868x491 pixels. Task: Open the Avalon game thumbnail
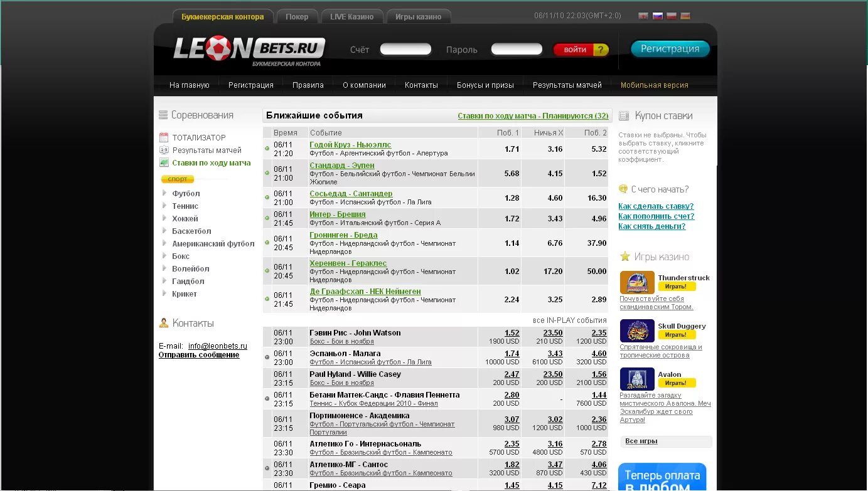pos(637,379)
